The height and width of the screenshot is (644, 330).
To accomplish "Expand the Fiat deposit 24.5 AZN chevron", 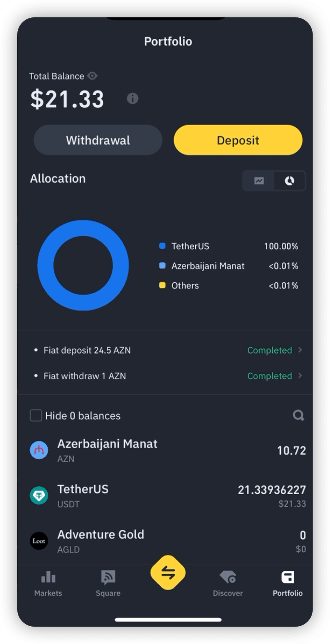I will pyautogui.click(x=300, y=350).
